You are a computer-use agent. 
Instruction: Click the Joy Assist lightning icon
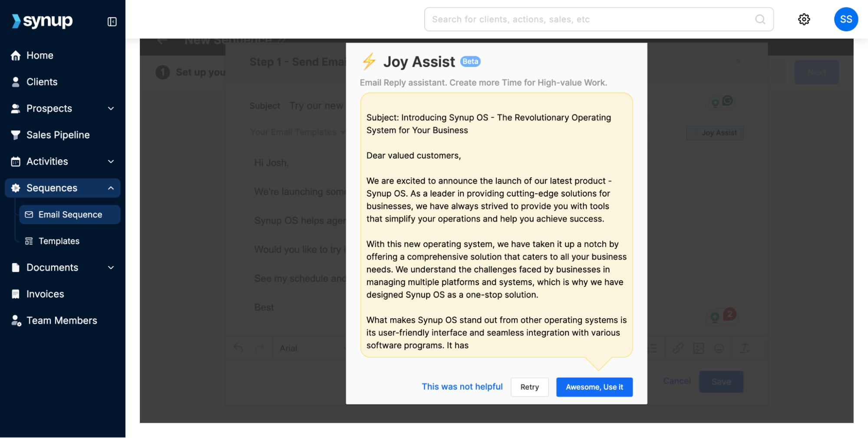(369, 62)
